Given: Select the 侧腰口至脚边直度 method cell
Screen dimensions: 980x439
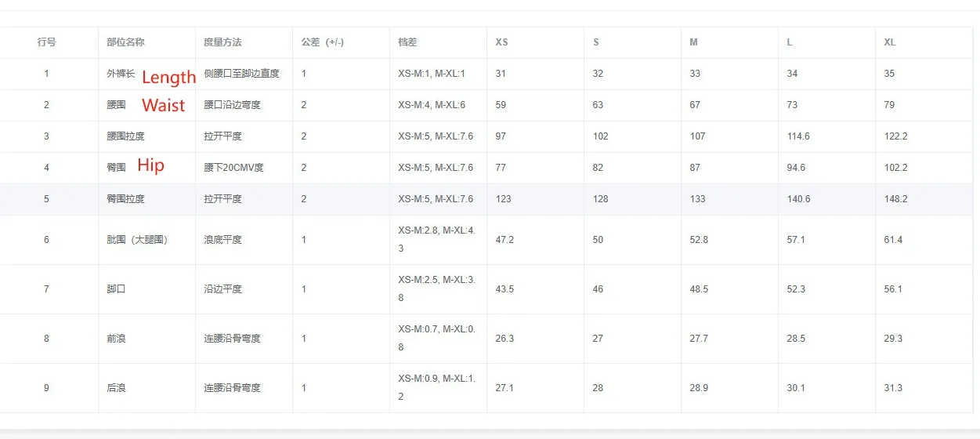Looking at the screenshot, I should click(x=241, y=74).
